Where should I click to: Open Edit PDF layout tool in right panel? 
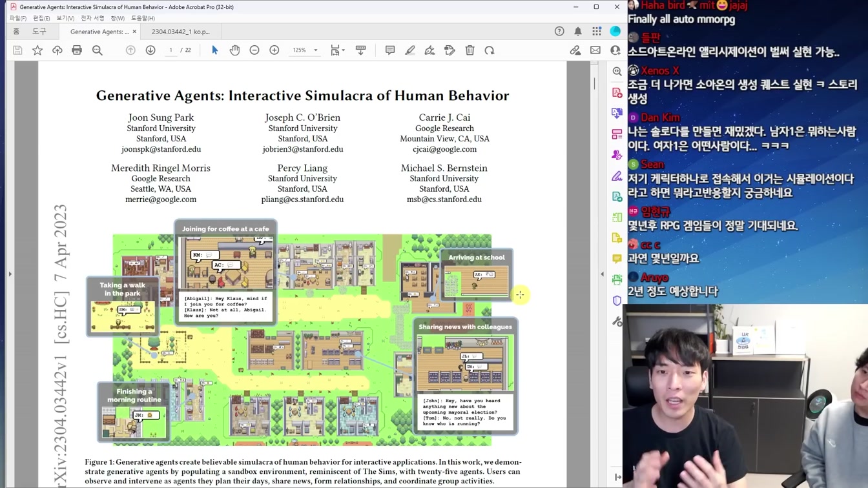point(617,134)
